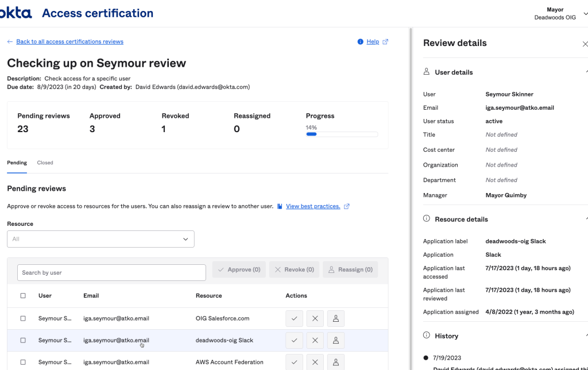
Task: Collapse the User details section
Action: 586,72
